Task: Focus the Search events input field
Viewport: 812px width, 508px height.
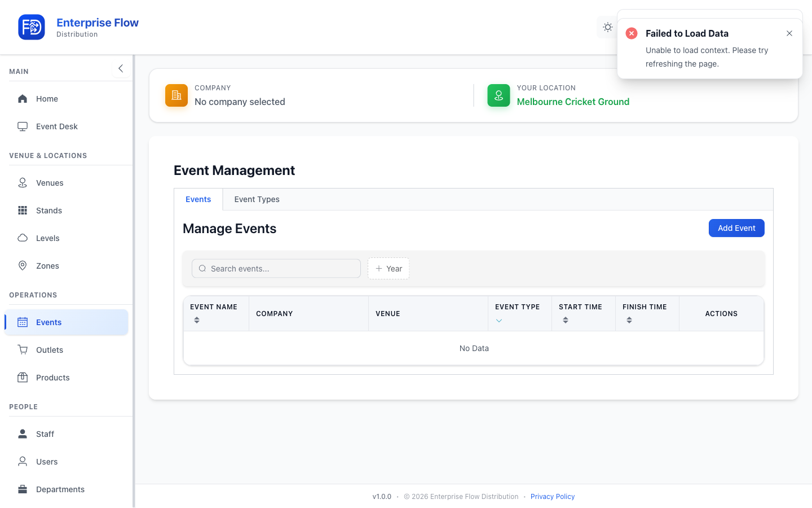Action: click(276, 269)
